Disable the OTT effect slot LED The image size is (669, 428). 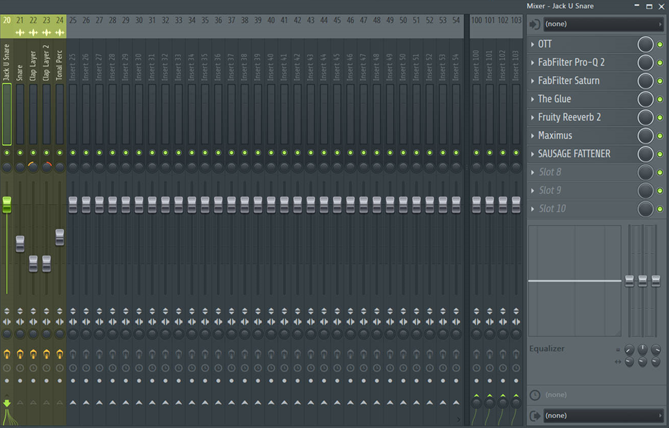(660, 44)
